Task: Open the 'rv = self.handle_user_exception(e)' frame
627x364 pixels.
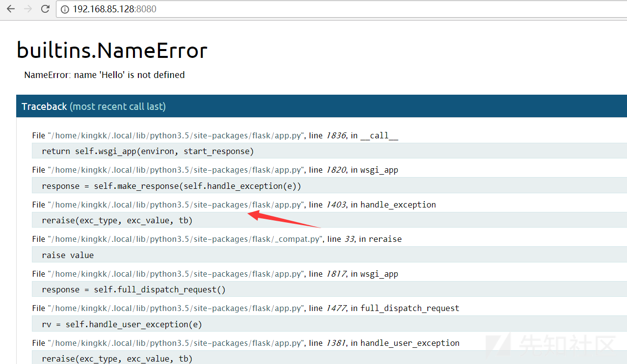Action: point(122,324)
